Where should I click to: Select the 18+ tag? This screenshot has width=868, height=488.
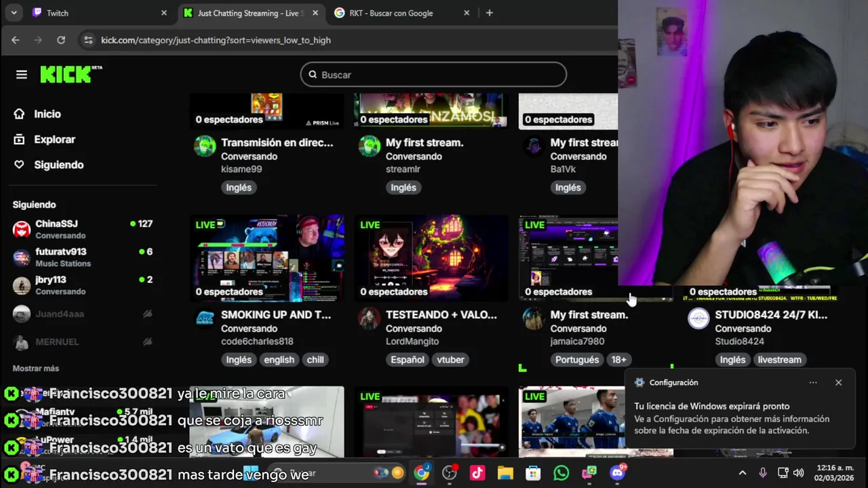(619, 360)
